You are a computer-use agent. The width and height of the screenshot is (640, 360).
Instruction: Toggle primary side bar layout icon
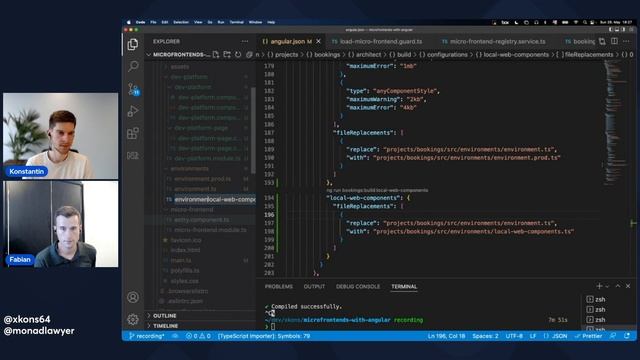(x=611, y=29)
